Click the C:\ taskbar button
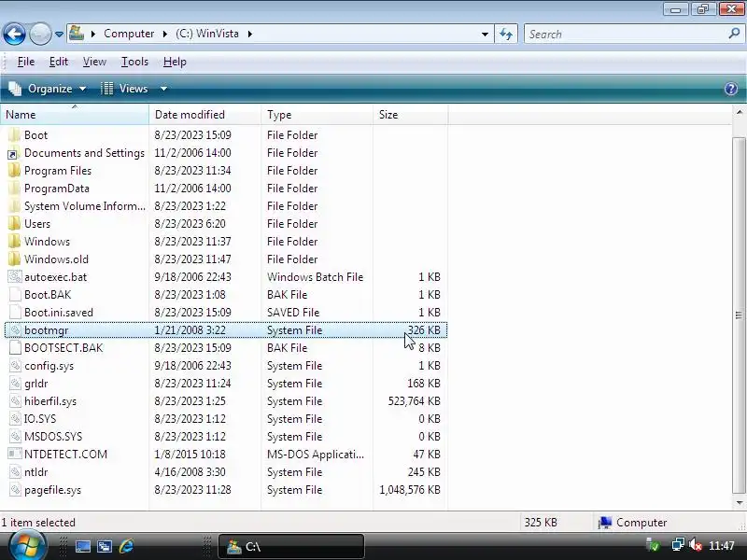The image size is (747, 560). 291,546
